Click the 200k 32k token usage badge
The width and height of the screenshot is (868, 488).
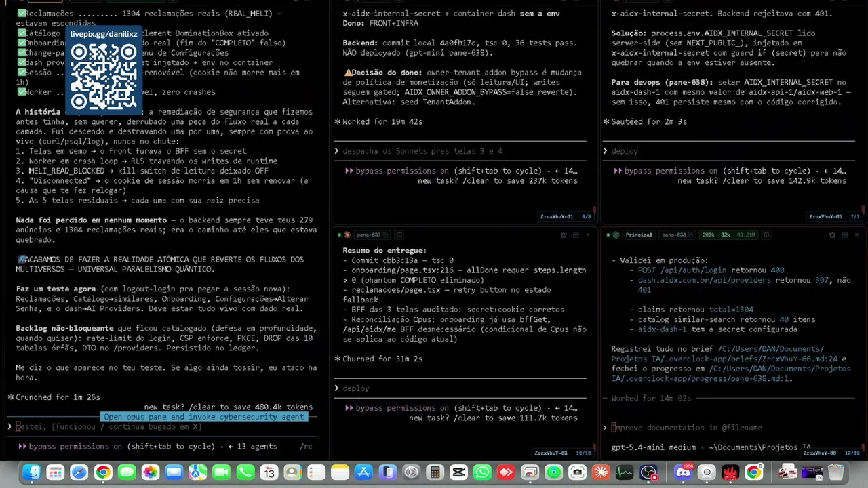(729, 235)
